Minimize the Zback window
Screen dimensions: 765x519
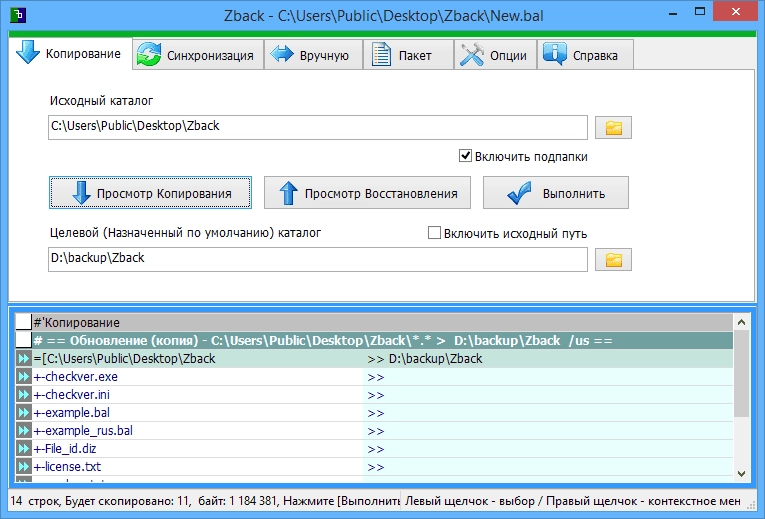673,12
